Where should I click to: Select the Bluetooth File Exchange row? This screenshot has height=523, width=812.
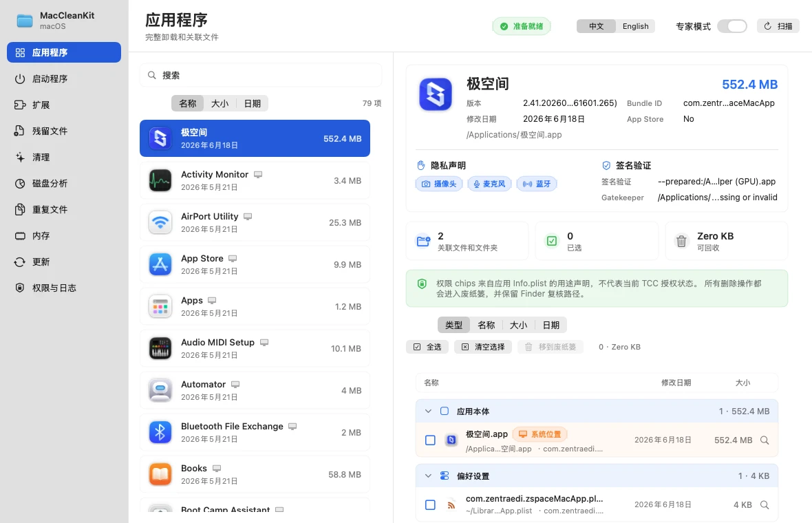(x=255, y=432)
